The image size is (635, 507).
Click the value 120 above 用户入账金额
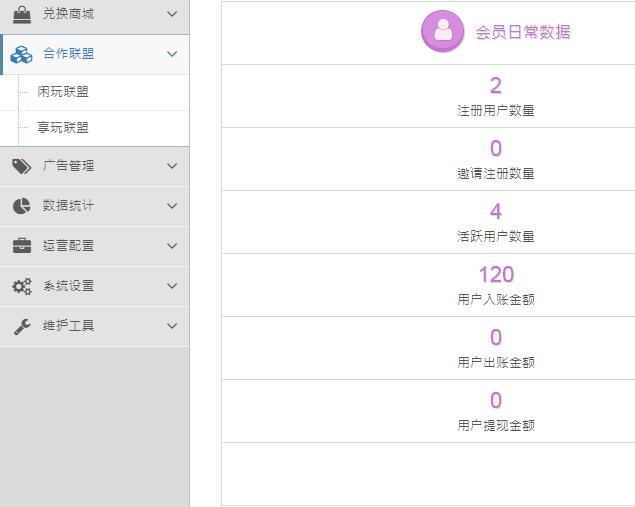tap(496, 275)
